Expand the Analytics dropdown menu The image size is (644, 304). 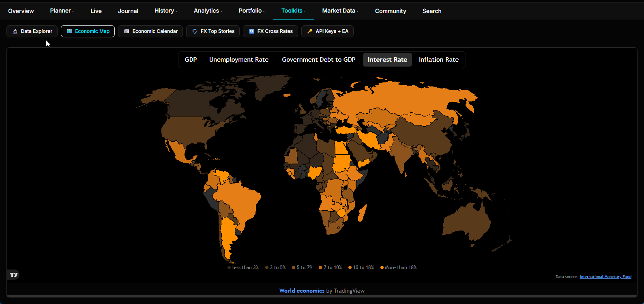tap(208, 11)
